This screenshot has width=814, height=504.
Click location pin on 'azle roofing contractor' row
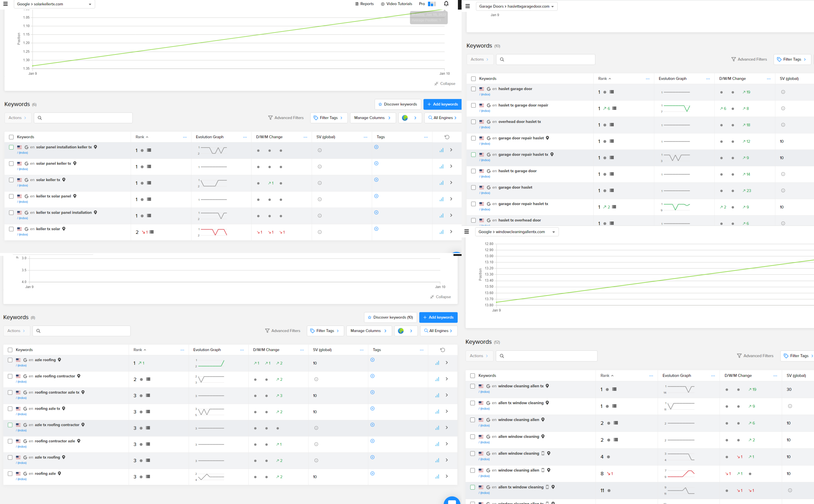point(79,376)
